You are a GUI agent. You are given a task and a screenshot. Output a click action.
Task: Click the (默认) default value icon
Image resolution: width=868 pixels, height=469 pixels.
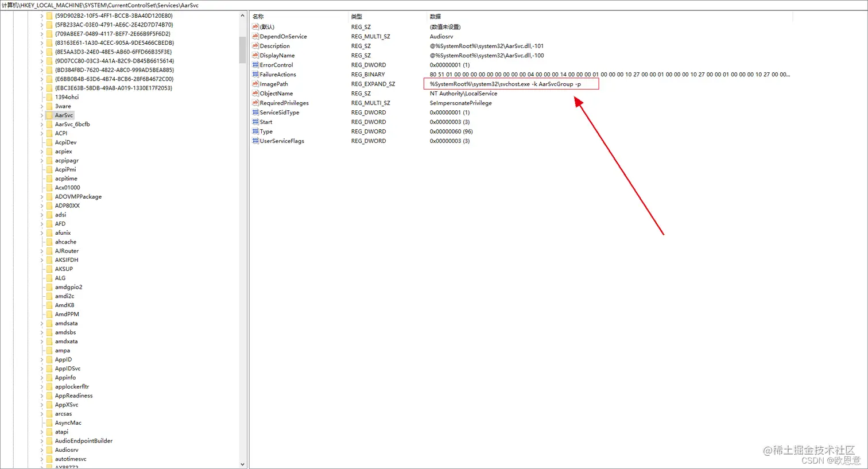[255, 27]
